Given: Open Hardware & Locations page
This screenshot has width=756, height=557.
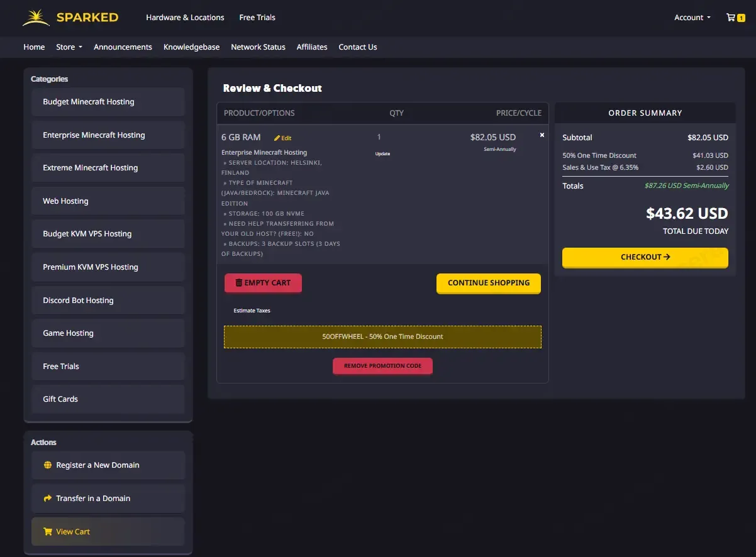Looking at the screenshot, I should tap(185, 18).
